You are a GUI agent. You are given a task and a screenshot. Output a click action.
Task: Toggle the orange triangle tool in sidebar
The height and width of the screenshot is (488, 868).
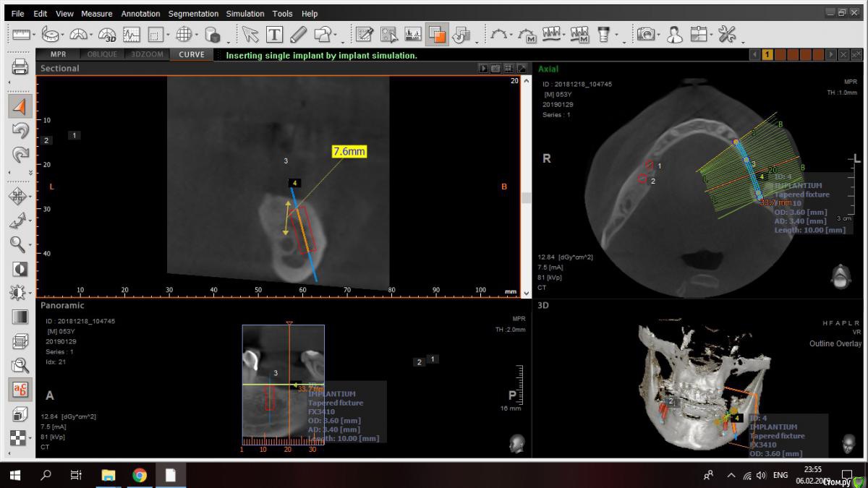point(20,107)
